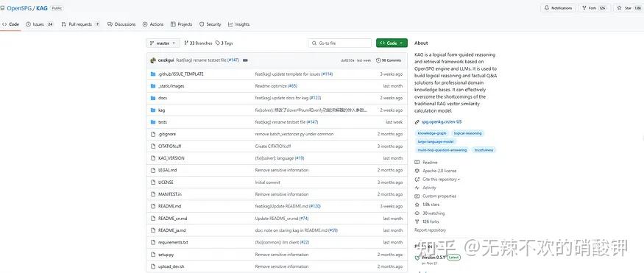644x273 pixels.
Task: Switch to the Code tab
Action: (x=11, y=24)
